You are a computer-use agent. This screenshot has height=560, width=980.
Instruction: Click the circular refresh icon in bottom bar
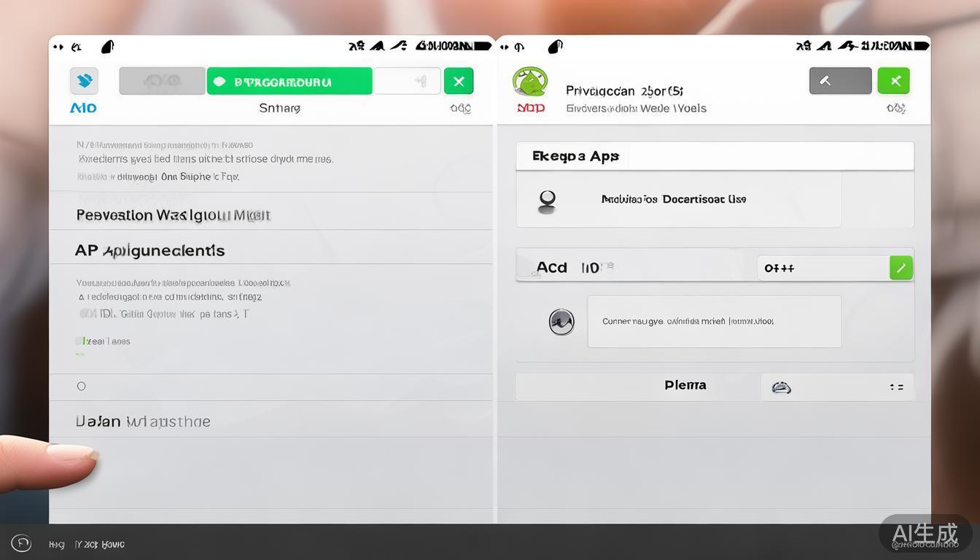coord(21,543)
